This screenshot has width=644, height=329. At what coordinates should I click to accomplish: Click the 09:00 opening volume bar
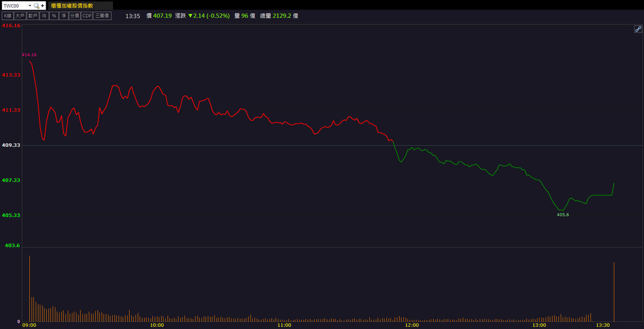30,289
